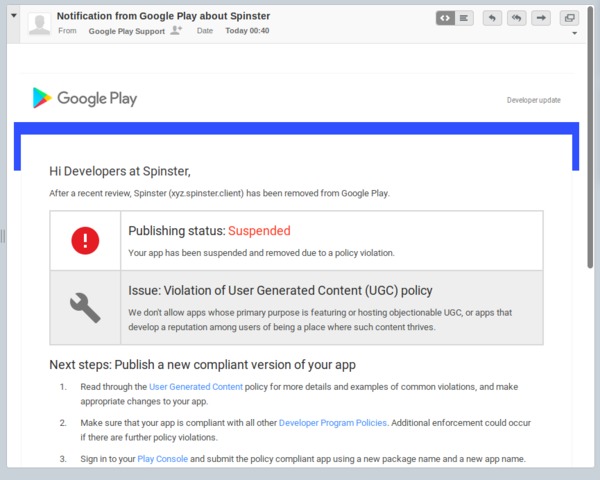Click the wrench issue icon
This screenshot has height=480, width=600.
[x=85, y=308]
